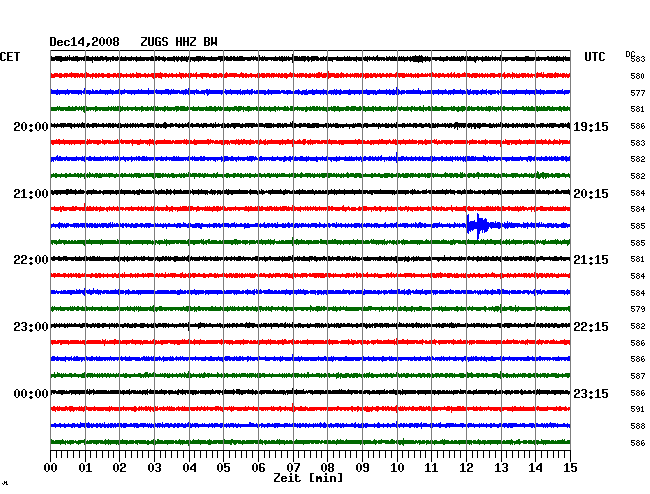Pick the 15 minute axis tick label

[570, 467]
